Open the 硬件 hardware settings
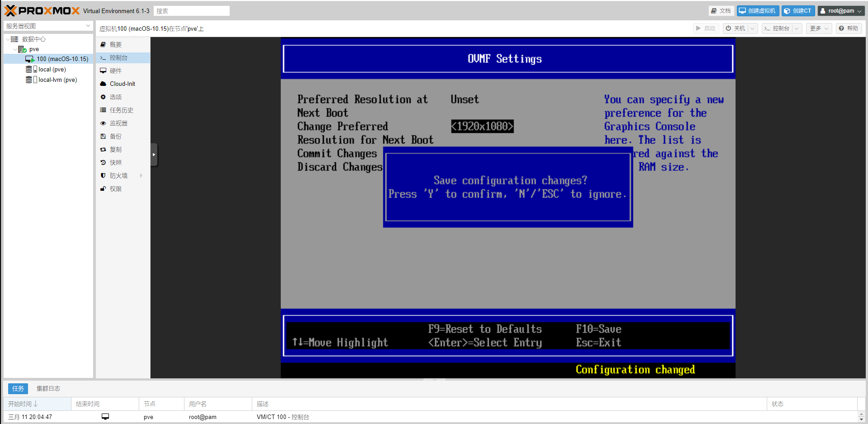868x424 pixels. click(116, 71)
